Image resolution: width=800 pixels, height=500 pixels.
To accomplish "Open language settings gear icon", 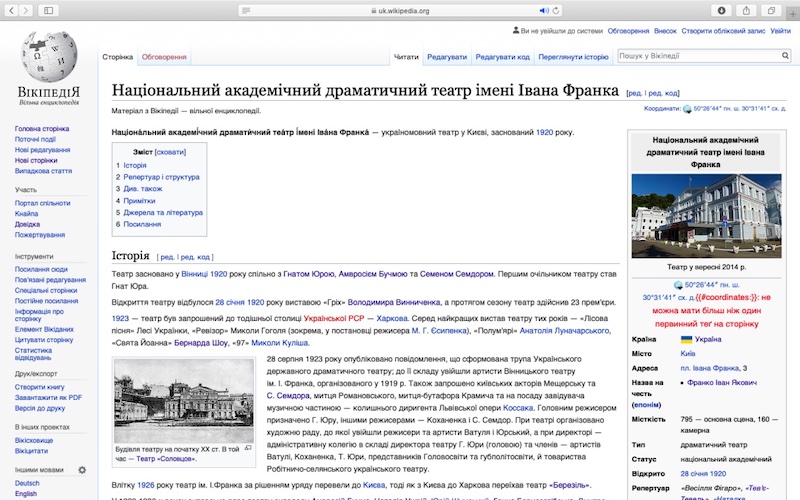I will point(82,470).
